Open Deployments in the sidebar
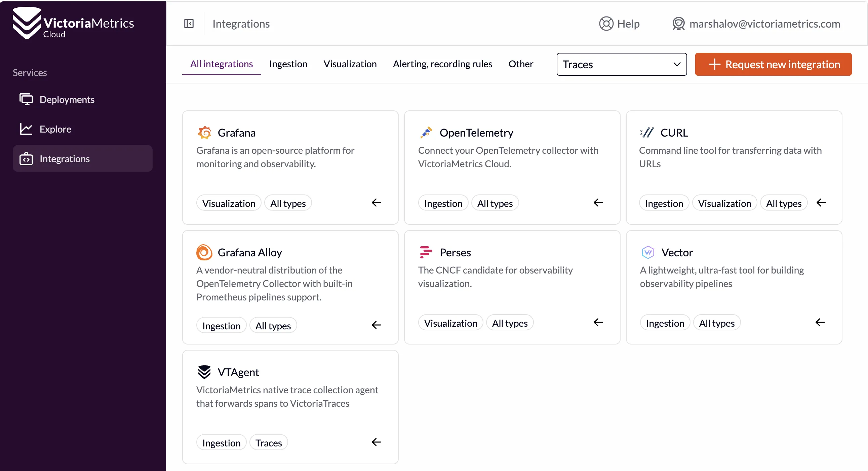 [83, 100]
